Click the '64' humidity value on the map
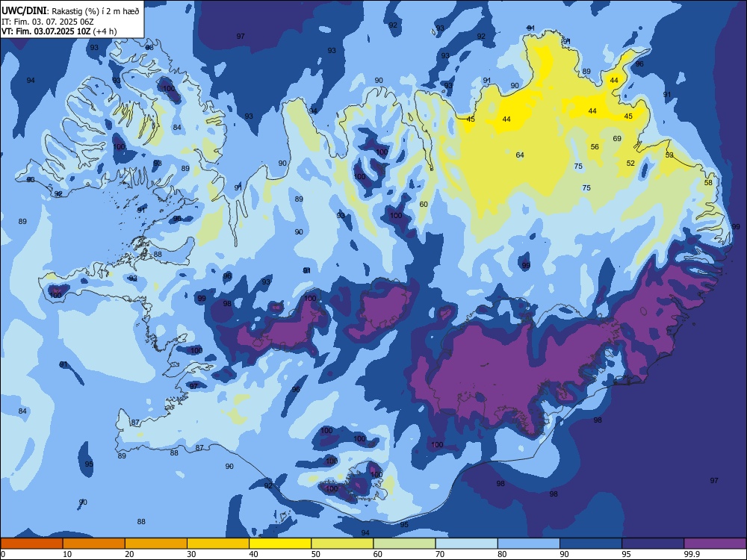The width and height of the screenshot is (747, 560). (x=520, y=155)
